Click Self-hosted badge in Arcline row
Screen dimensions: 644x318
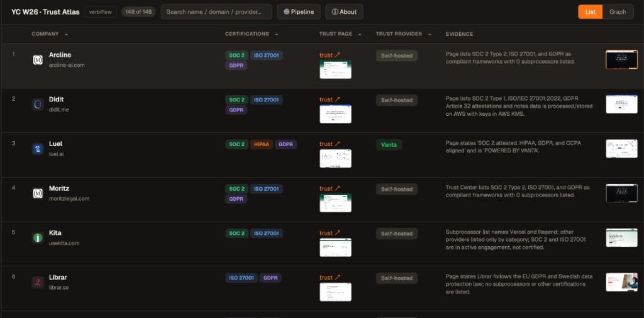397,55
